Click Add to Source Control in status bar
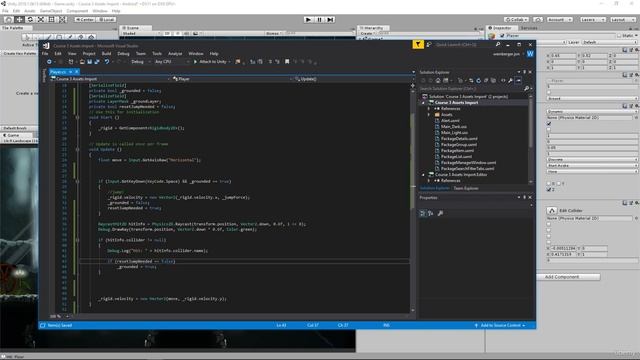This screenshot has width=640, height=360. (x=500, y=325)
